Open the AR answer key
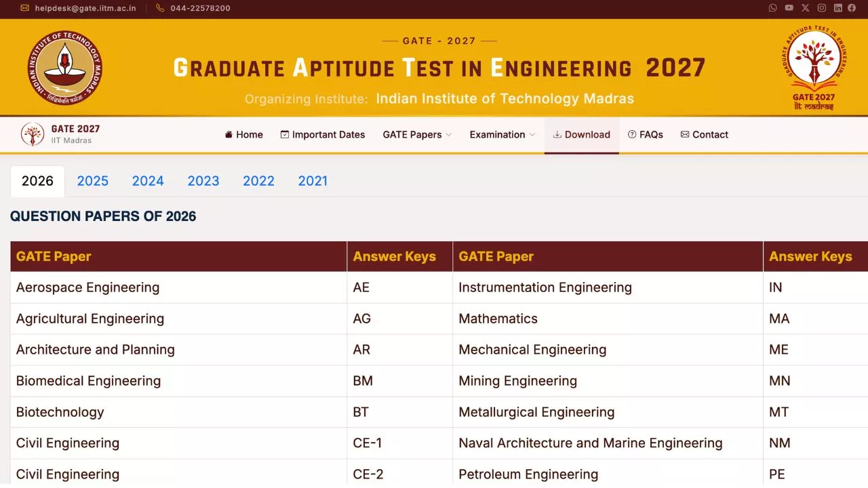 [x=361, y=350]
